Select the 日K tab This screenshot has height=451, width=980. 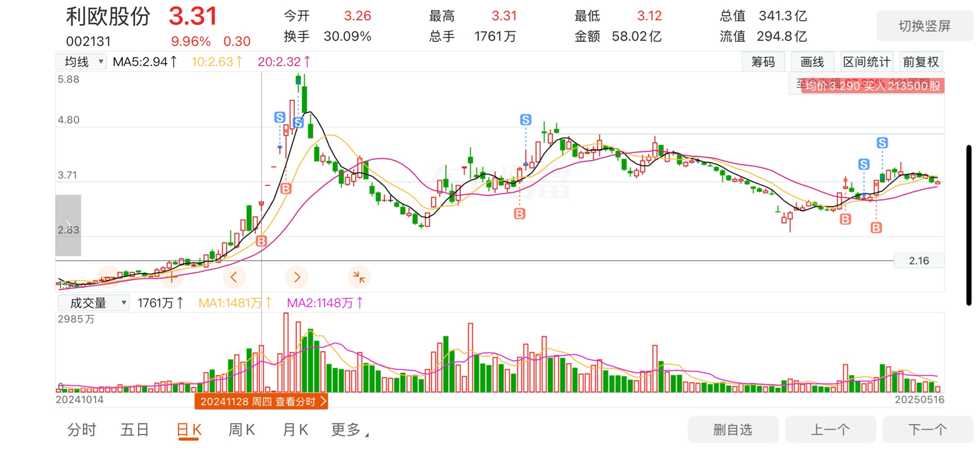pos(189,430)
